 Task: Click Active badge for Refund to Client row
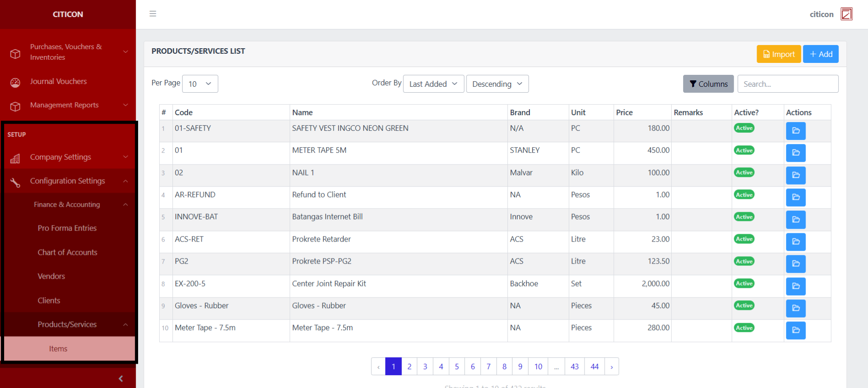point(744,195)
